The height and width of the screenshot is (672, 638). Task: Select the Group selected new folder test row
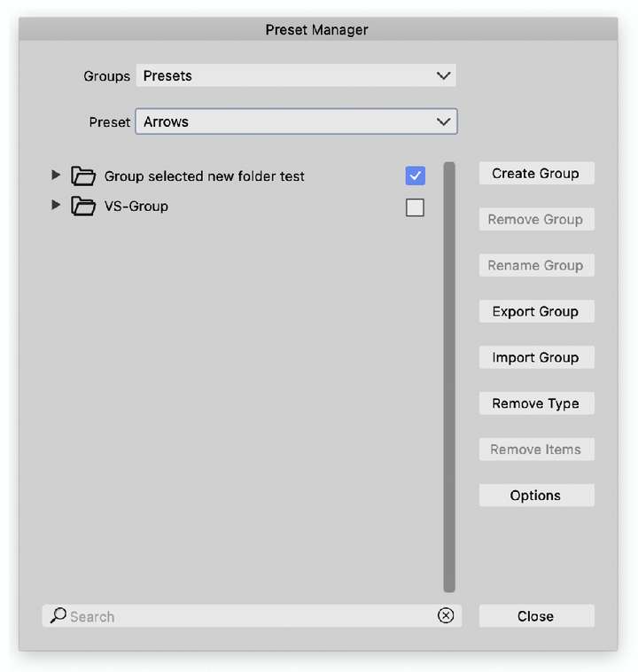coord(238,176)
